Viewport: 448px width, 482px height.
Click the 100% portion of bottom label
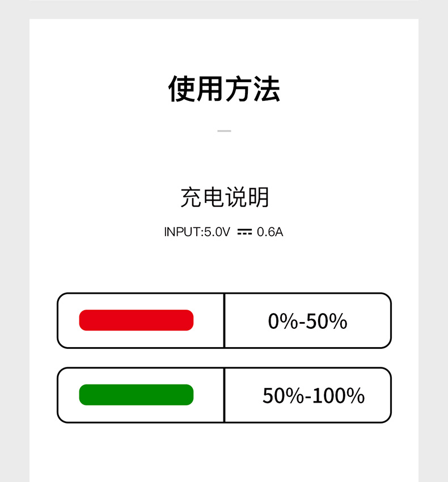pos(339,396)
